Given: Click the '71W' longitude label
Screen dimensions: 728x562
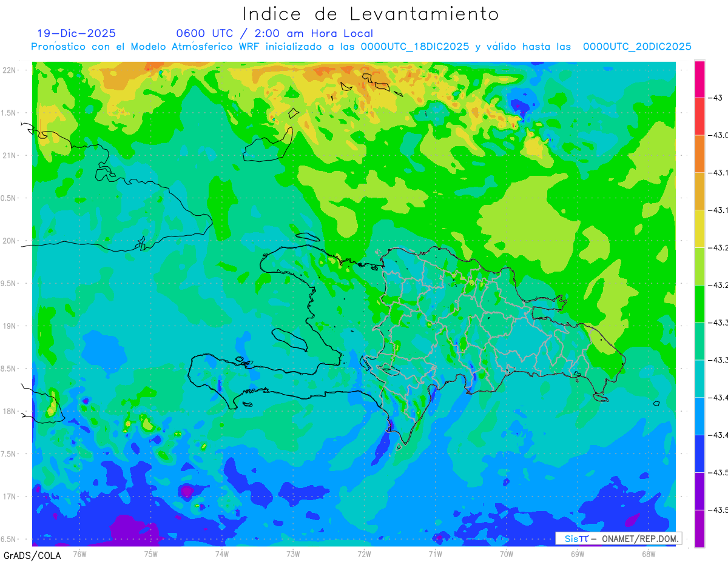Looking at the screenshot, I should click(435, 554).
